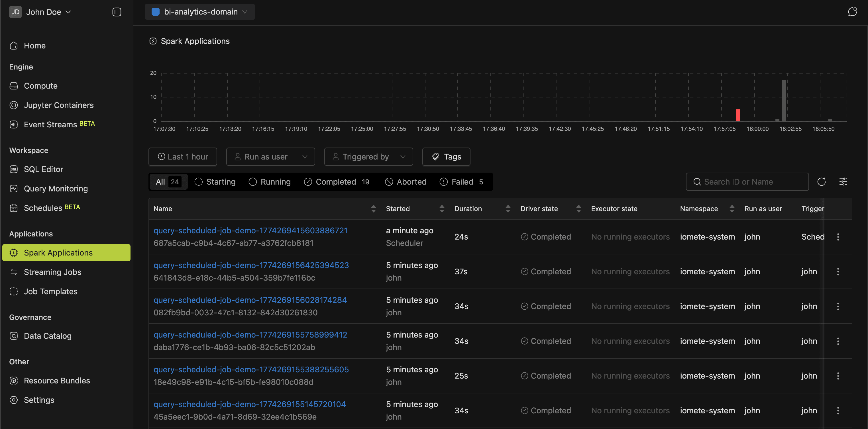Screen dimensions: 868x429
Task: Open application query-scheduled-job-demo-1774269415603886721
Action: point(250,230)
